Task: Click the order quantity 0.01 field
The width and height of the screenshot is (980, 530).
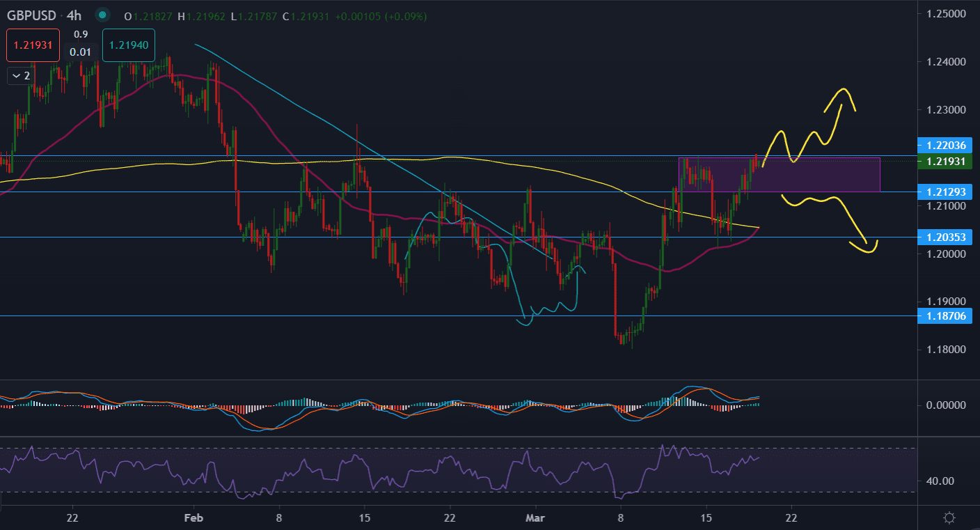Action: (x=81, y=52)
